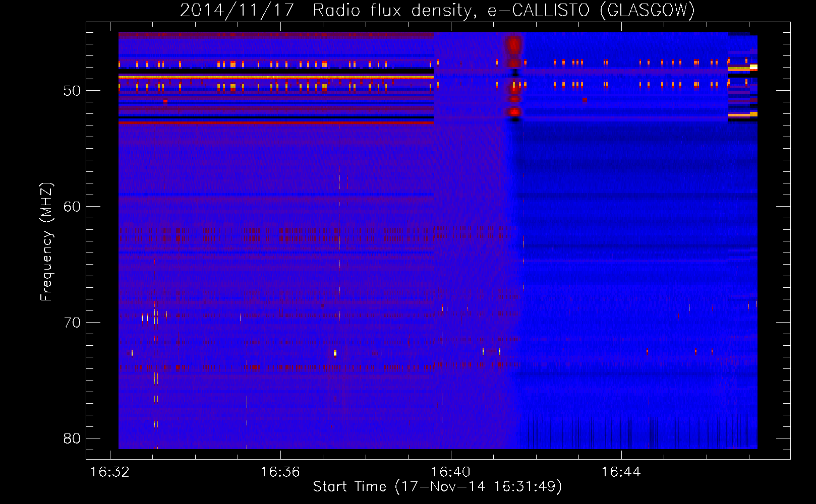Image resolution: width=816 pixels, height=504 pixels.
Task: Click the '16:36' time tick label
Action: click(x=280, y=472)
